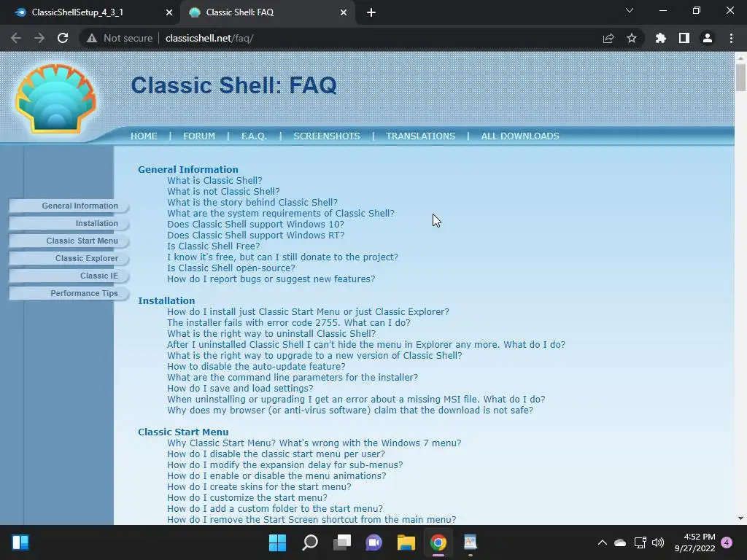
Task: Open TRANSLATIONS in the site navigation
Action: [421, 136]
